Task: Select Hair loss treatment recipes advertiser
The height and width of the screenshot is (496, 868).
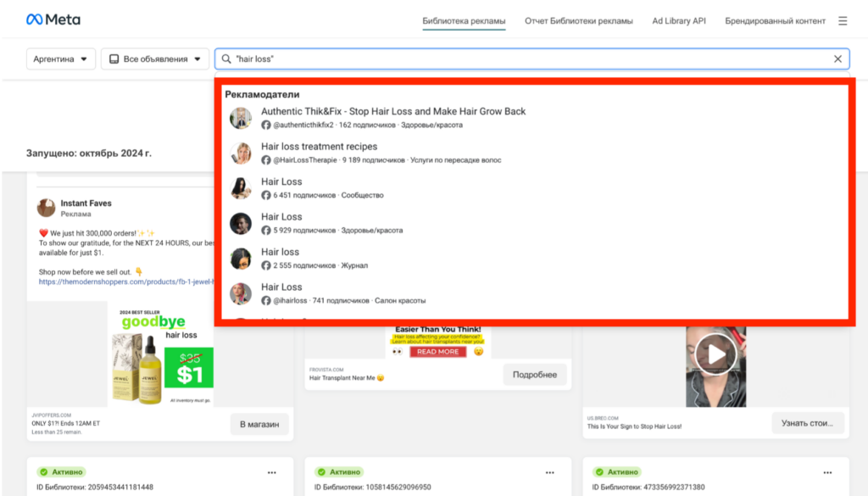Action: (534, 153)
